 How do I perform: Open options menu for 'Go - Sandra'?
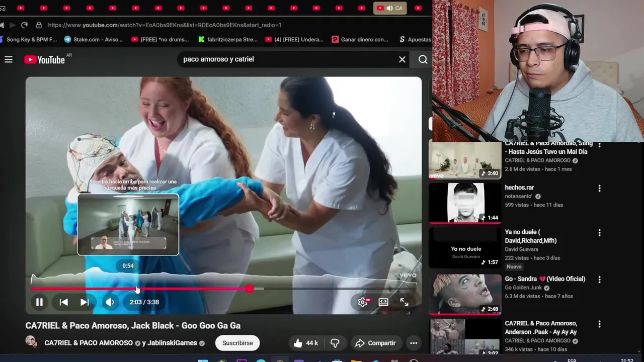coord(599,280)
